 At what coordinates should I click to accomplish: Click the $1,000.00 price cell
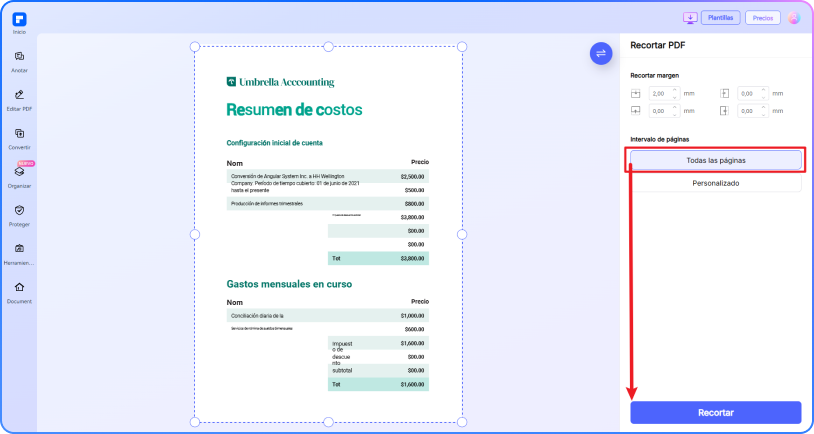(x=412, y=316)
